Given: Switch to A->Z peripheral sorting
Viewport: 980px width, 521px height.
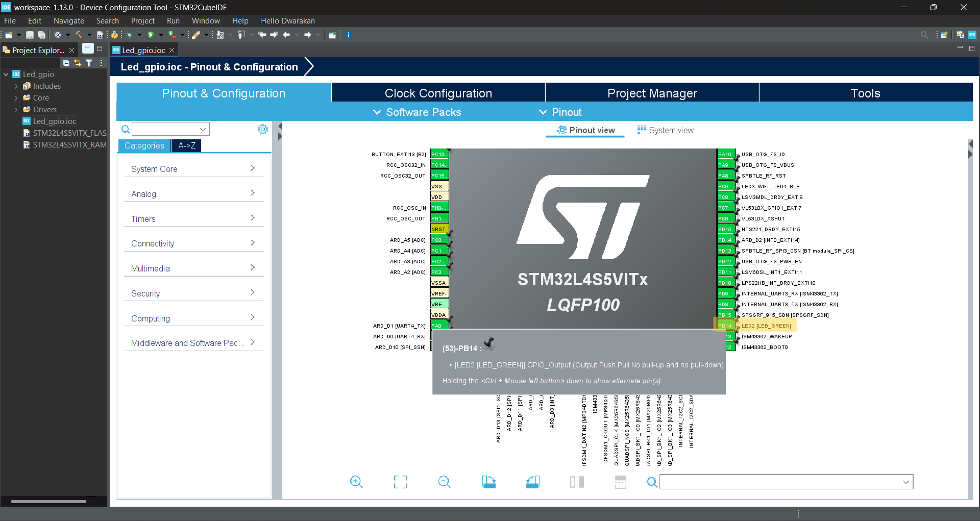Looking at the screenshot, I should point(186,146).
